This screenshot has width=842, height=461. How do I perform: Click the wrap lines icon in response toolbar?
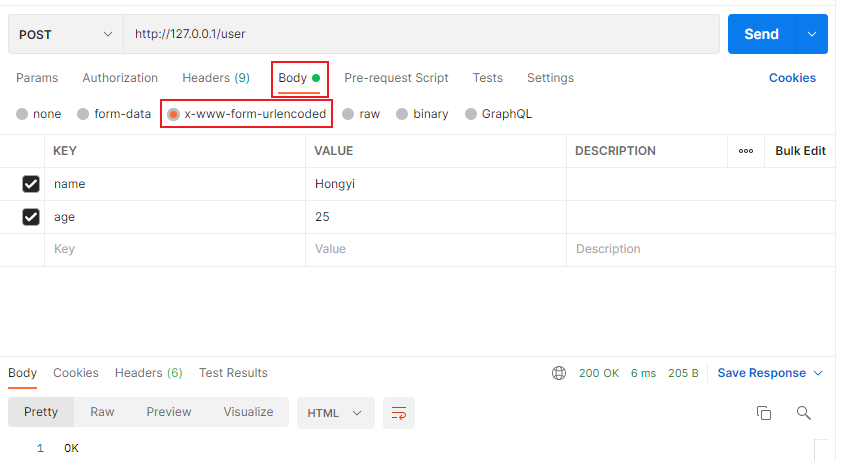point(399,413)
